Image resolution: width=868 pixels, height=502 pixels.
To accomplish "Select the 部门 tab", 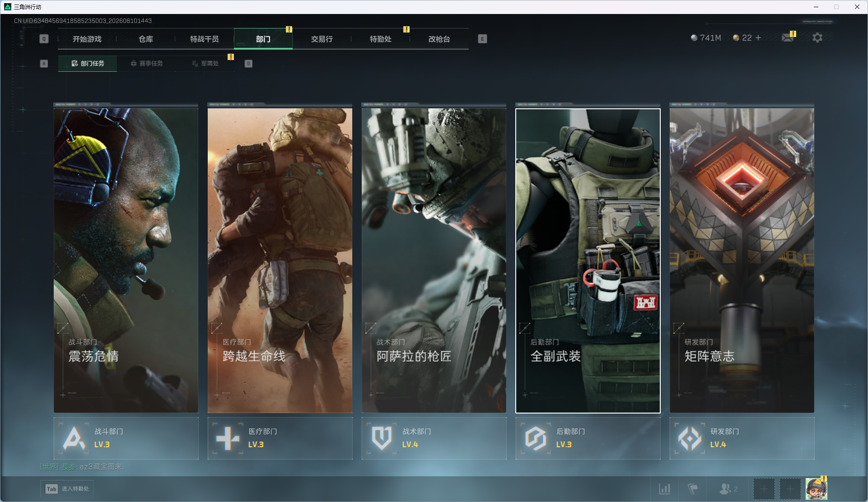I will [263, 39].
